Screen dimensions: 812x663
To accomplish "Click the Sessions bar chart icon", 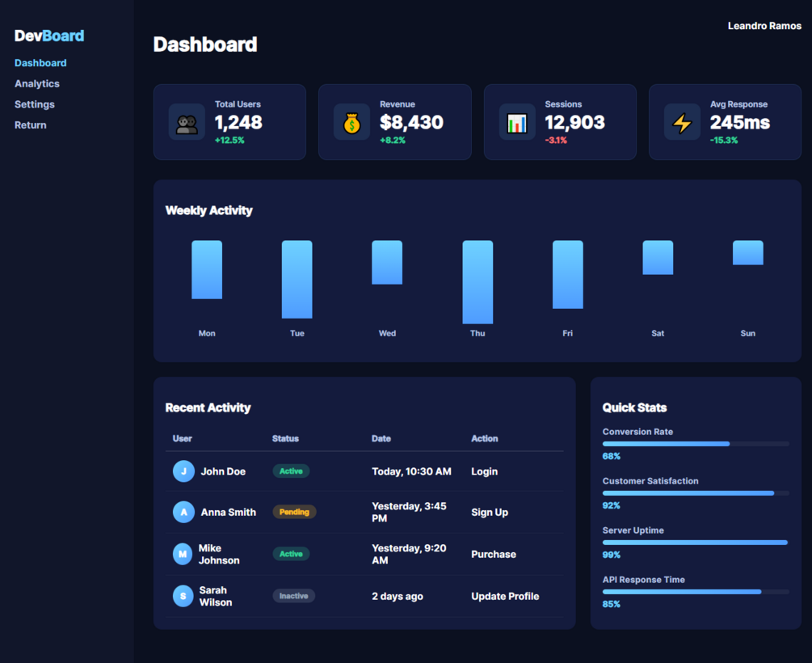I will pos(517,122).
